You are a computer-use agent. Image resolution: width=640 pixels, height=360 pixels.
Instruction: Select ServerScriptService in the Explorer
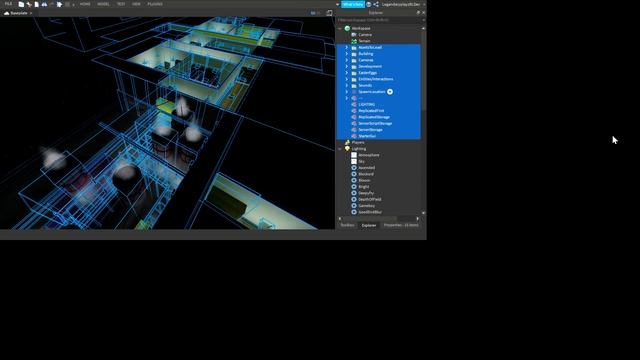(x=375, y=123)
